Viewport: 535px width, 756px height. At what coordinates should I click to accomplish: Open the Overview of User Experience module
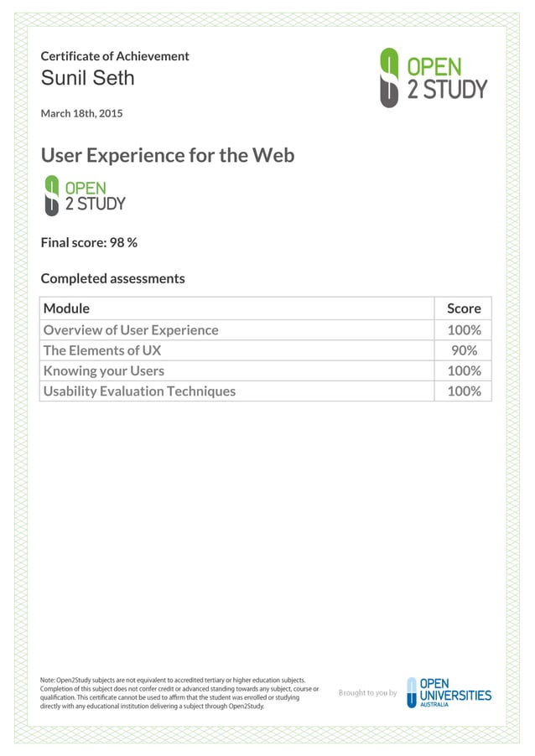point(131,330)
